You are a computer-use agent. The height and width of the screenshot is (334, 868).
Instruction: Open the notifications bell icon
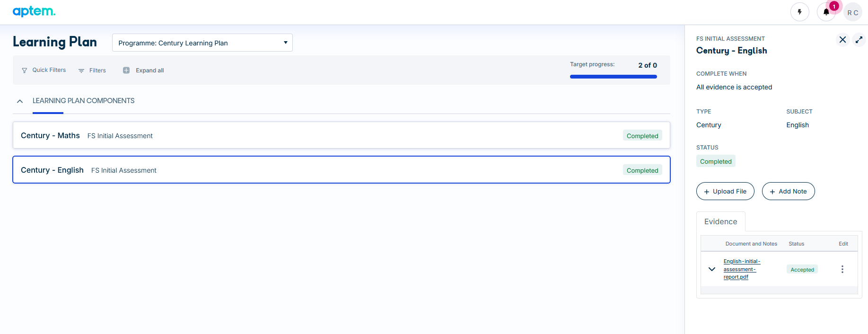click(826, 12)
